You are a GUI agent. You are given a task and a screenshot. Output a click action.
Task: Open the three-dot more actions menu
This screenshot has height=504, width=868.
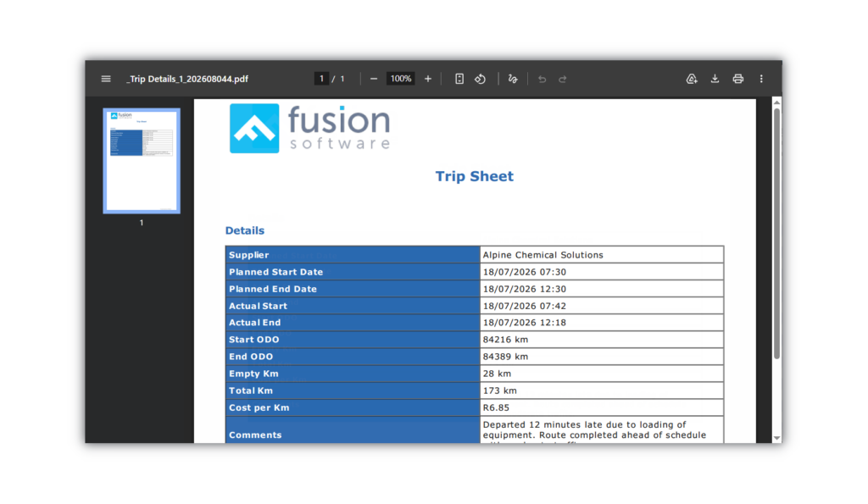(761, 79)
